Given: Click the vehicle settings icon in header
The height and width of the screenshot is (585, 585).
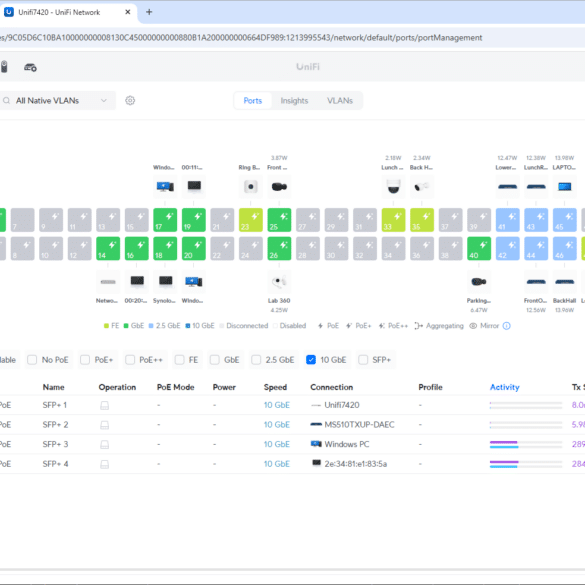Looking at the screenshot, I should point(30,67).
